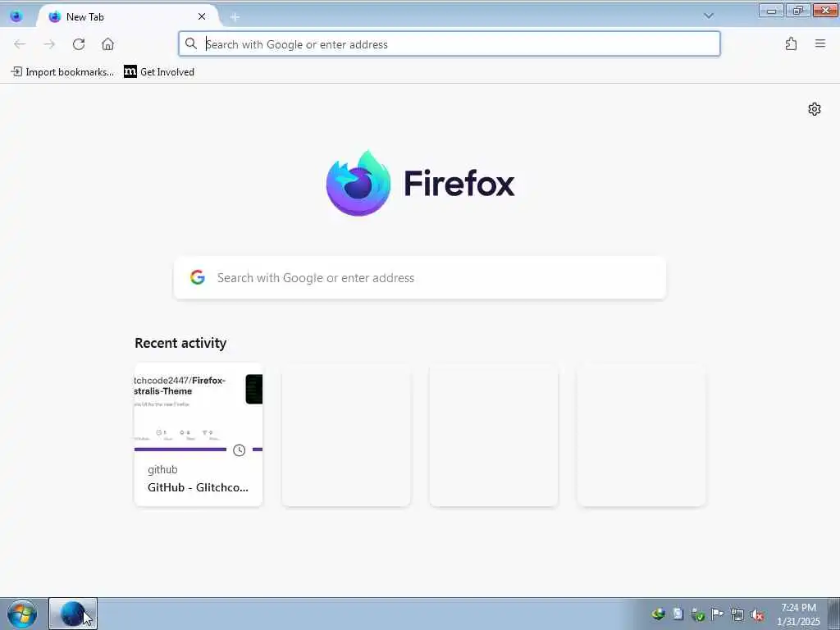Open Action Center flag icon
Image resolution: width=840 pixels, height=630 pixels.
pyautogui.click(x=717, y=614)
